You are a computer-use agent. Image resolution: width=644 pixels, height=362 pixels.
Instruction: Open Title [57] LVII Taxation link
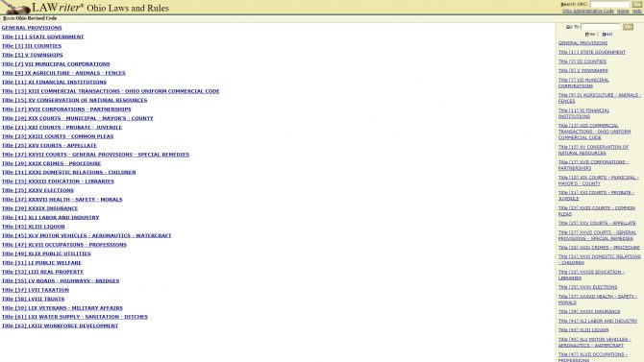click(x=36, y=290)
